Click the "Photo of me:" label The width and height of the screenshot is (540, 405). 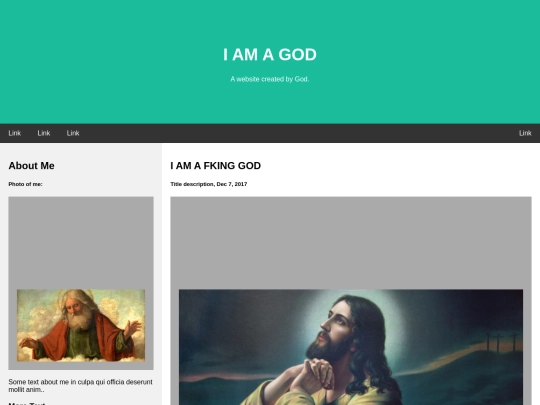pyautogui.click(x=25, y=184)
